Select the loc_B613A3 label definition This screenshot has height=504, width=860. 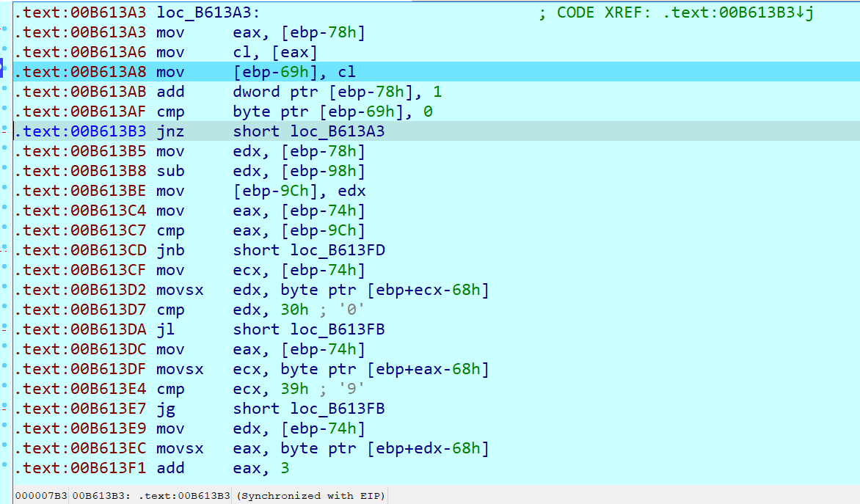(208, 12)
